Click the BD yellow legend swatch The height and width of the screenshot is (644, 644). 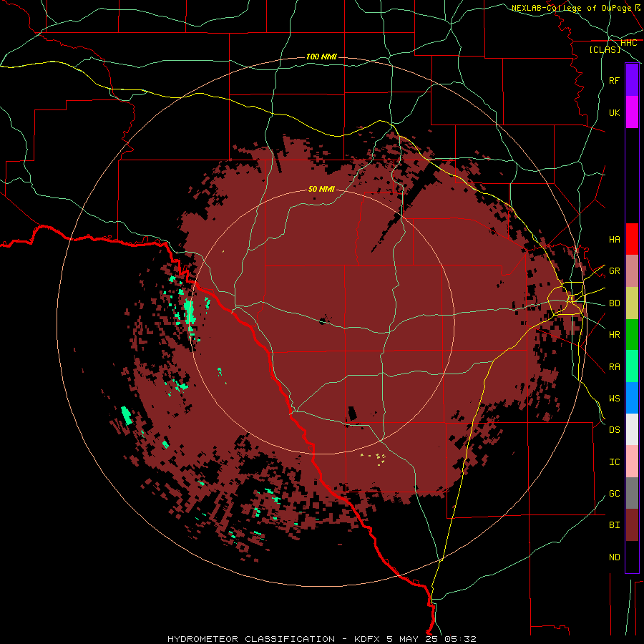632,303
